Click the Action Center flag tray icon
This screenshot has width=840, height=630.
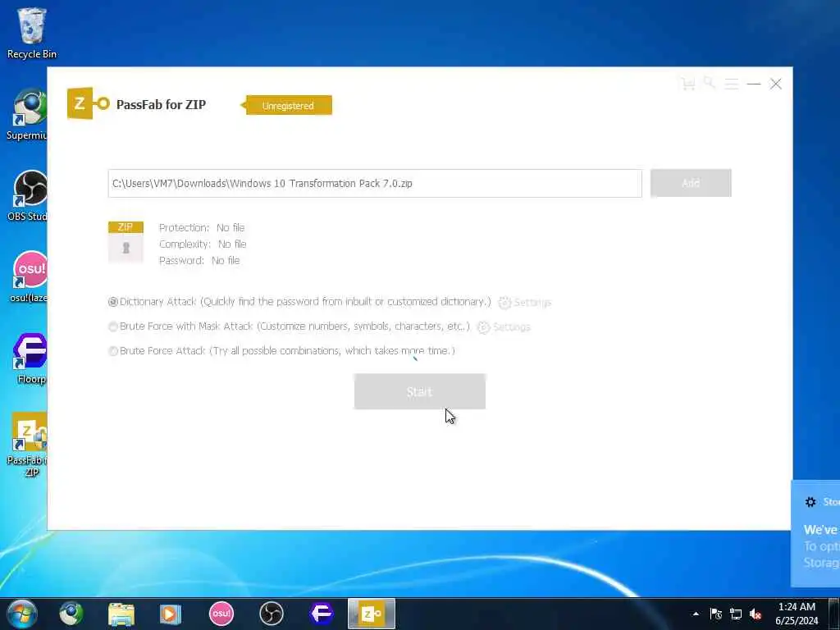715,614
